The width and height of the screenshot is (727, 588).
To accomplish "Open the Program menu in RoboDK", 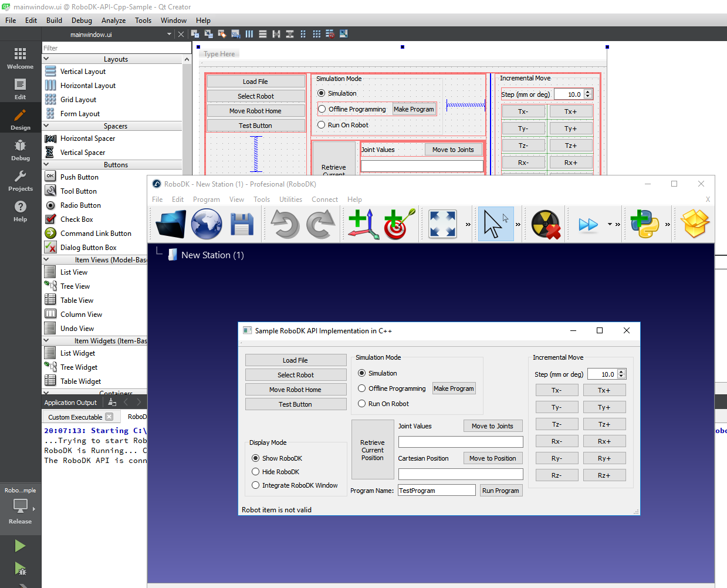I will (207, 200).
